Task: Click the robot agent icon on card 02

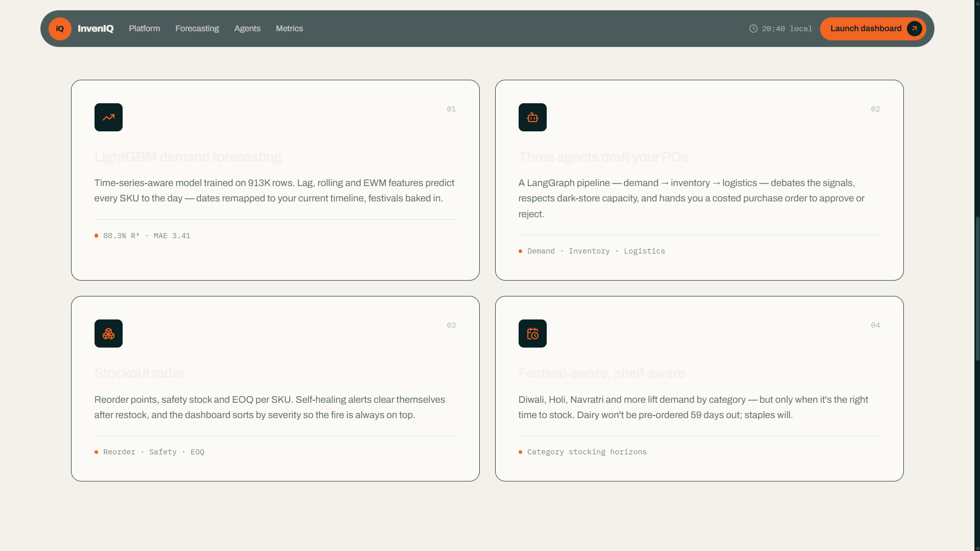Action: tap(532, 117)
